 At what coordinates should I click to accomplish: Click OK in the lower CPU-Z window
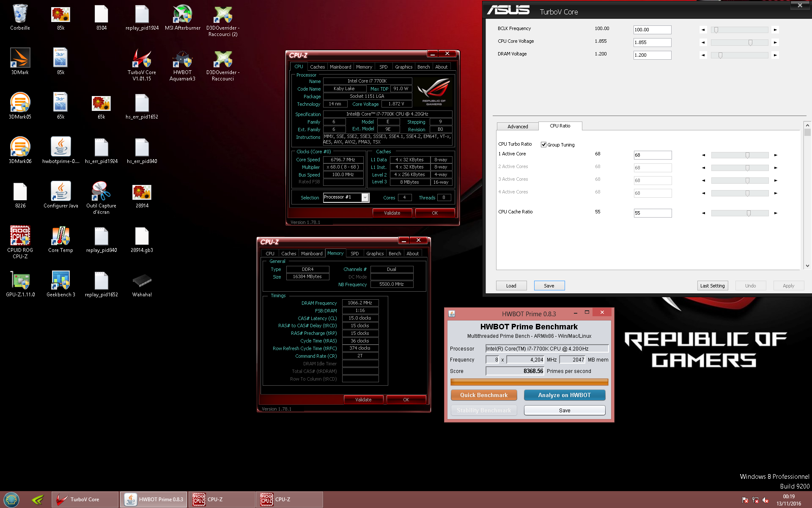[x=406, y=400]
